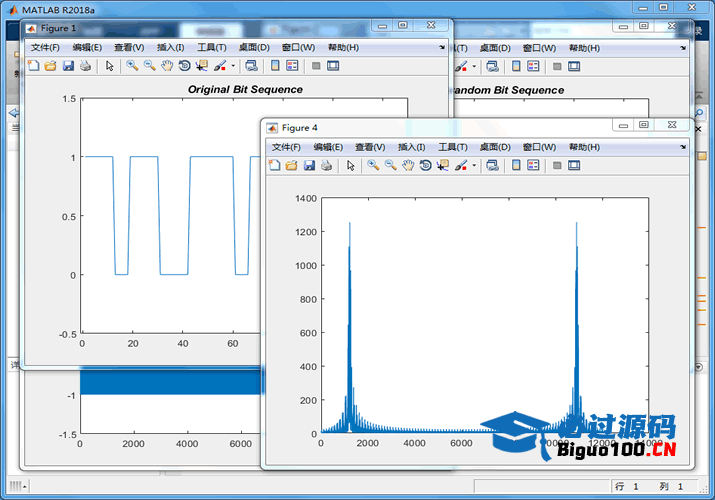
Task: Save figure icon in Figure 1 toolbar
Action: [x=68, y=66]
